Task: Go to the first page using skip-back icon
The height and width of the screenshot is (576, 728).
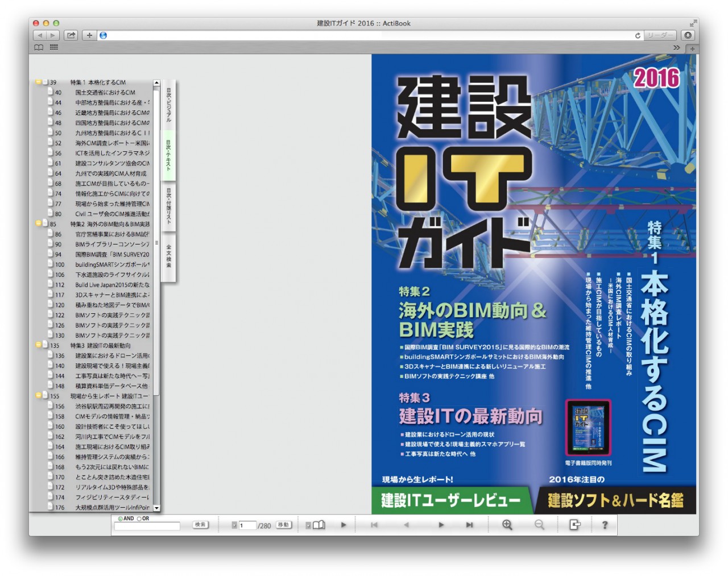Action: click(374, 525)
